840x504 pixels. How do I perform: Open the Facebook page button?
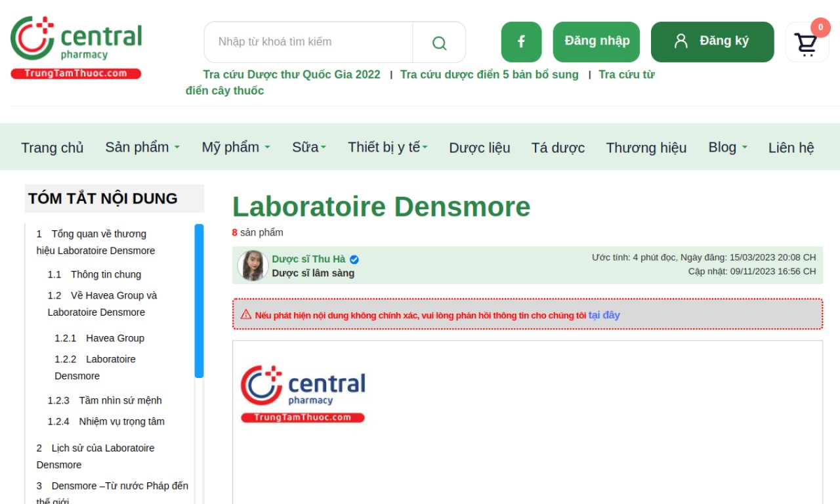[521, 42]
